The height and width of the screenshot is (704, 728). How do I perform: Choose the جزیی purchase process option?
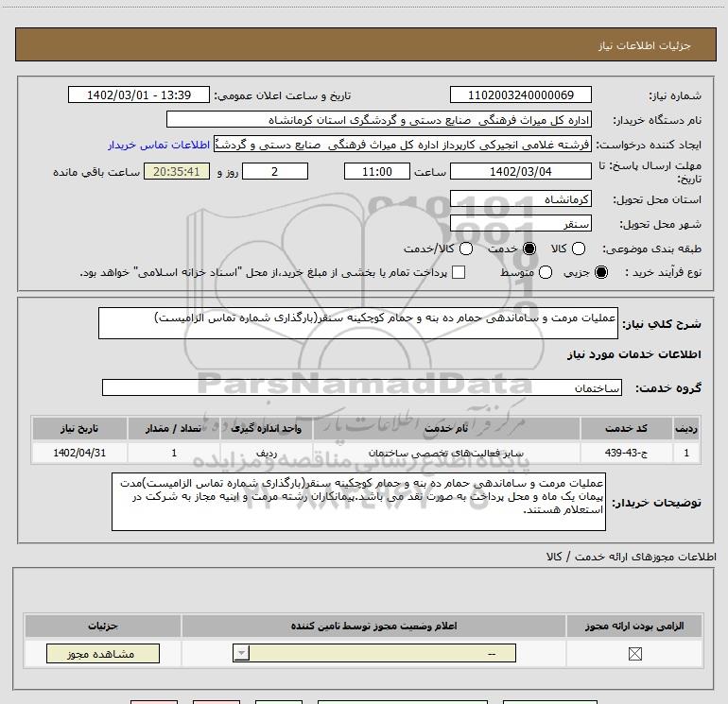(601, 272)
